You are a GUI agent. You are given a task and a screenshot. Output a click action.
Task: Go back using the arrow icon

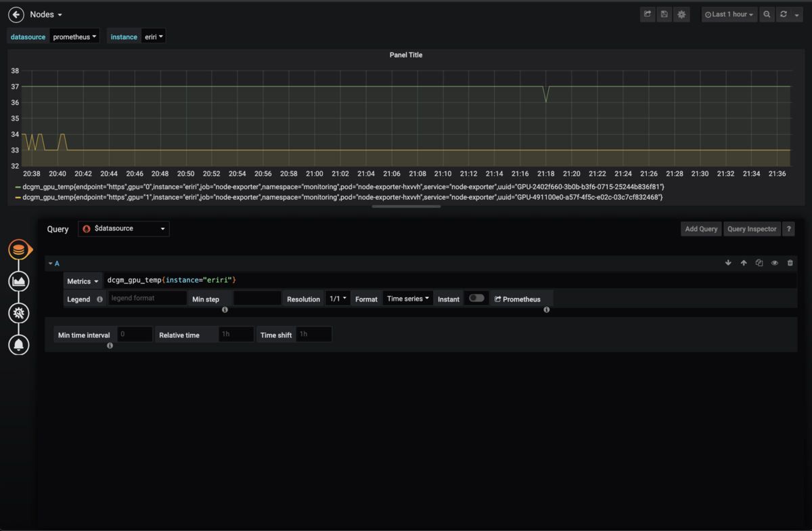16,14
